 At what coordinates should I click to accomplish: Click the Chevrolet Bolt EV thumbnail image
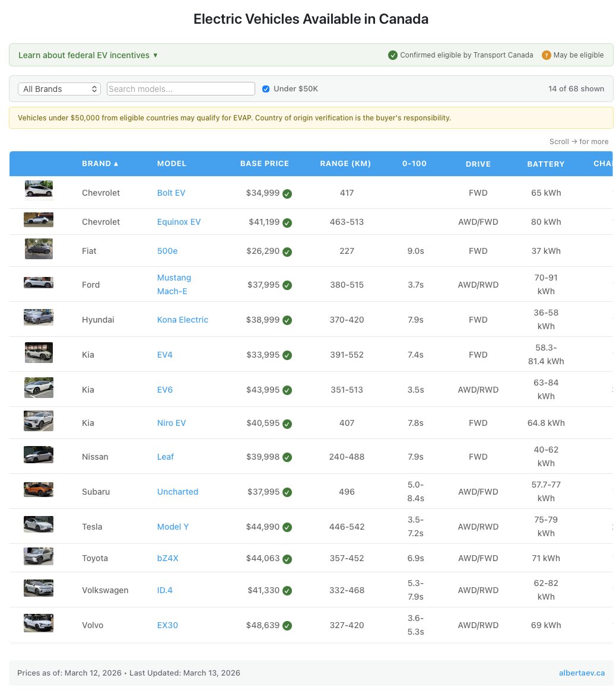(x=39, y=191)
